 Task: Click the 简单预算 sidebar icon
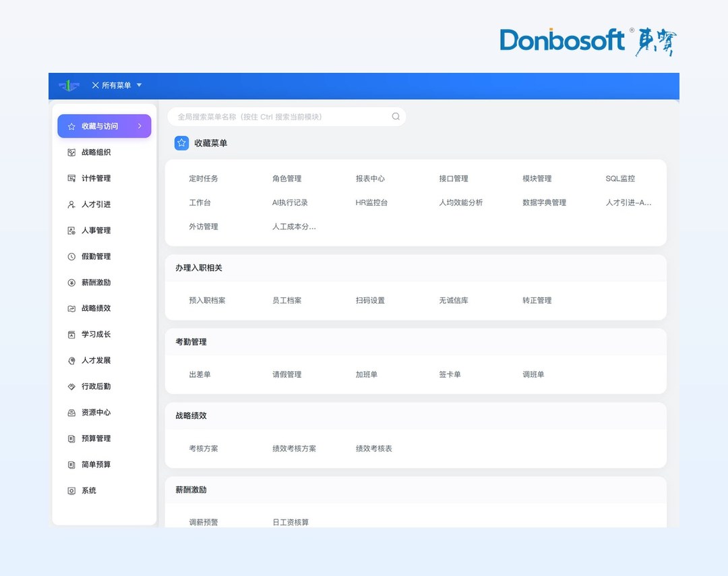[x=71, y=465]
